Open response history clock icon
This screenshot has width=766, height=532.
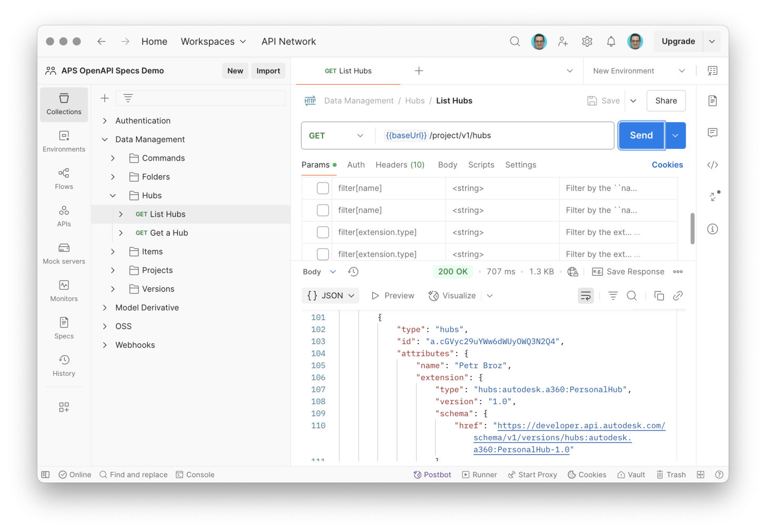pyautogui.click(x=353, y=272)
